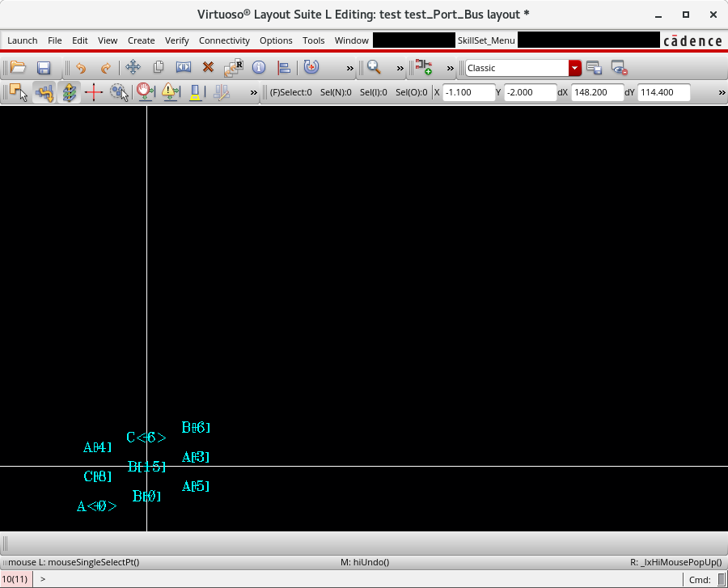Viewport: 728px width, 588px height.
Task: Select the B[6] pin label
Action: click(x=196, y=427)
